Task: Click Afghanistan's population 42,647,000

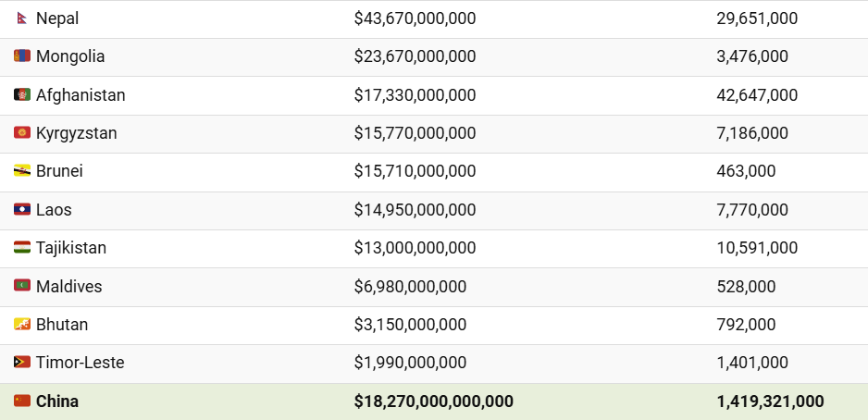Action: pyautogui.click(x=757, y=95)
